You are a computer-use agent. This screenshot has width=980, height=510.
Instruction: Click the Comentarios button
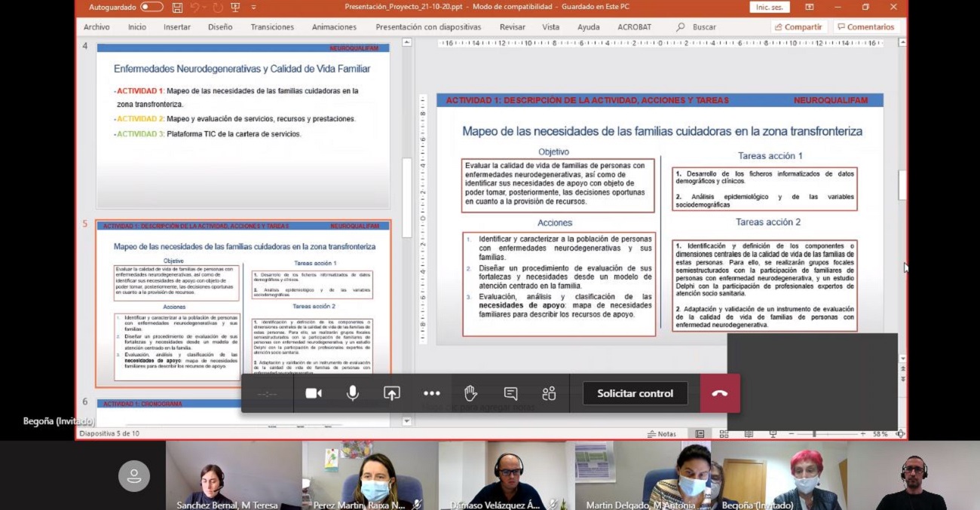point(865,27)
